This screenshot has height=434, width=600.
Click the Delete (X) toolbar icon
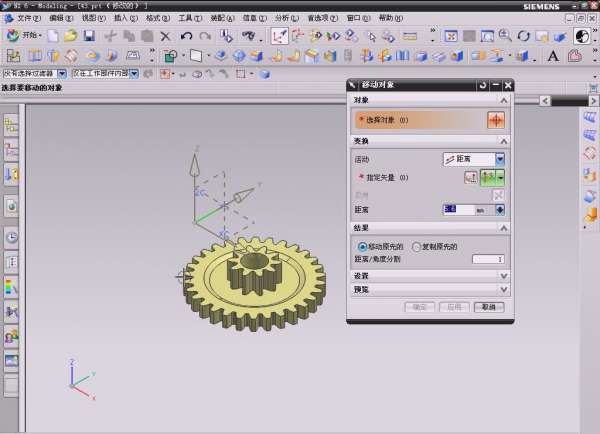pyautogui.click(x=165, y=36)
